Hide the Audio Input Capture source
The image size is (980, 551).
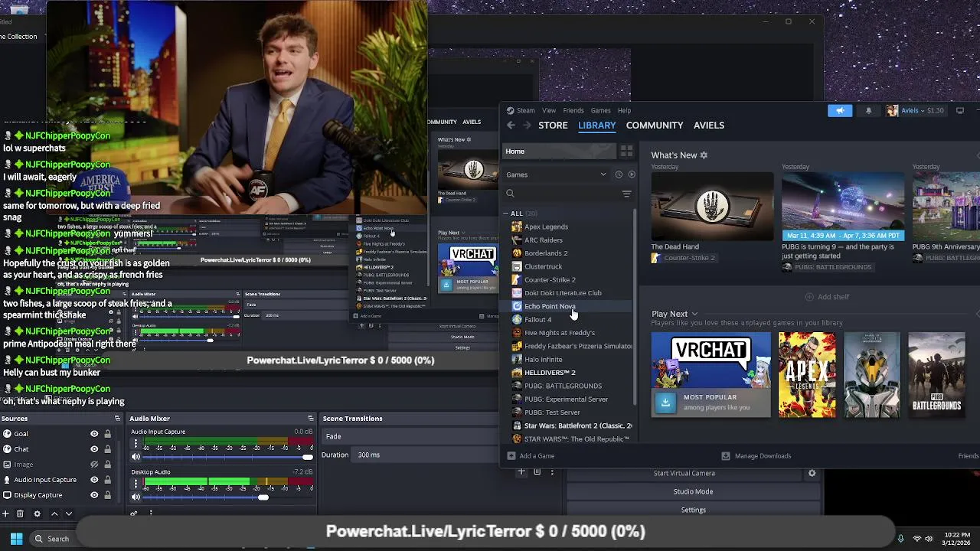pos(94,480)
